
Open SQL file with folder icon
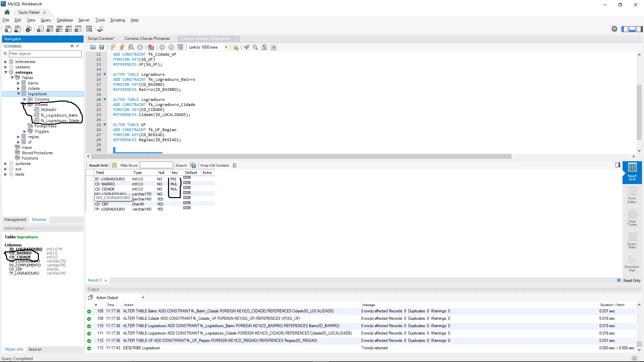[x=93, y=47]
